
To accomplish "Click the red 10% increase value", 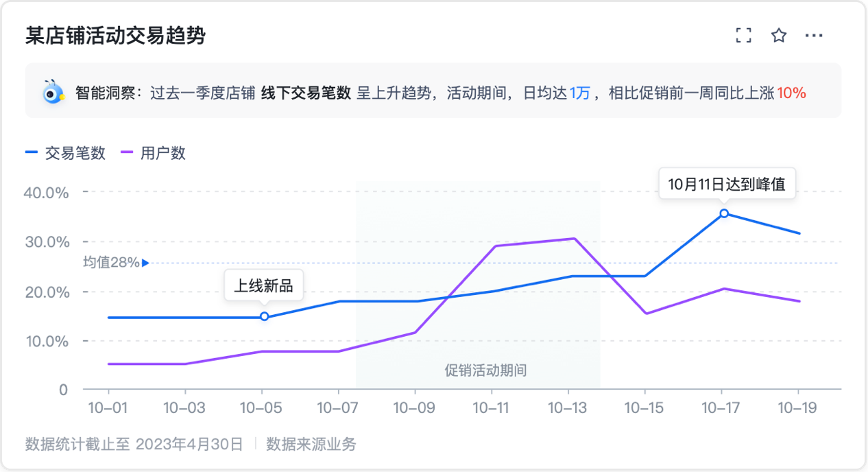I will click(x=791, y=93).
